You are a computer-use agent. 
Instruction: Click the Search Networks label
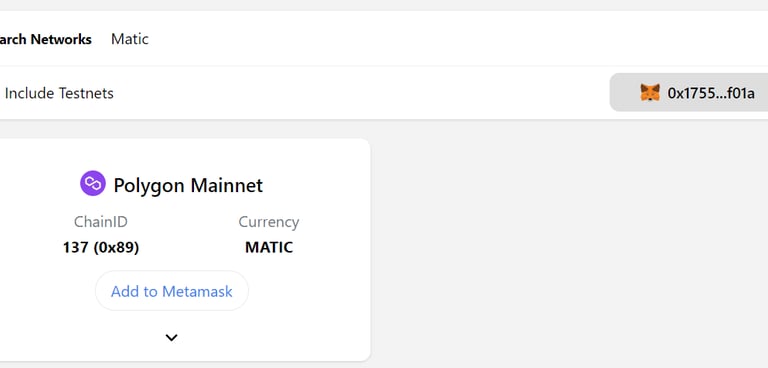click(46, 39)
